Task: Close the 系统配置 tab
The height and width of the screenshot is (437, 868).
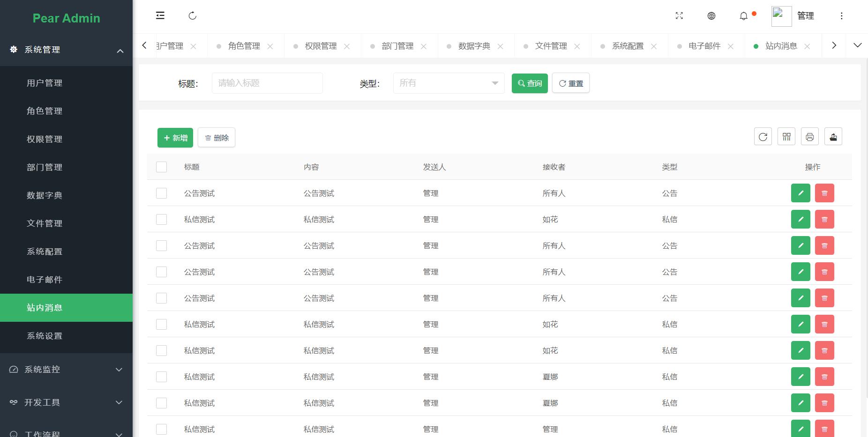Action: coord(654,46)
